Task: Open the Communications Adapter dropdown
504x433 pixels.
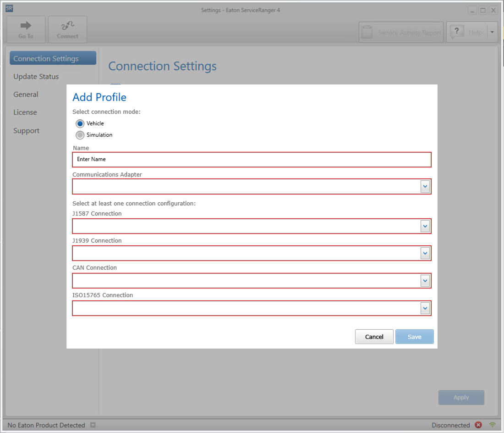Action: click(x=425, y=186)
